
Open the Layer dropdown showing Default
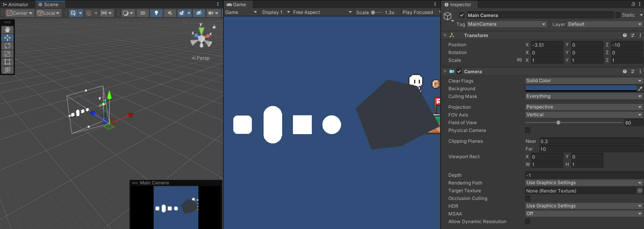605,24
